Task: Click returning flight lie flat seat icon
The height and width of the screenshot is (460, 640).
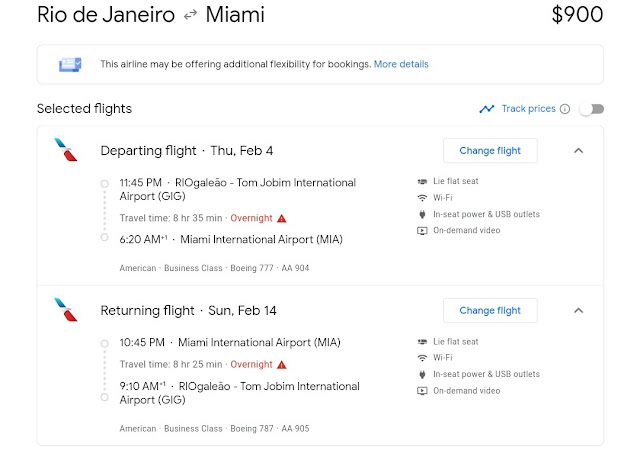Action: pyautogui.click(x=422, y=342)
